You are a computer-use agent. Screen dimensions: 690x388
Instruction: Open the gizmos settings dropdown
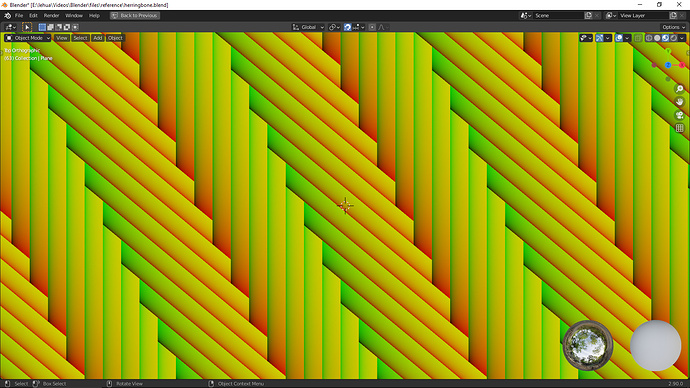tap(608, 38)
